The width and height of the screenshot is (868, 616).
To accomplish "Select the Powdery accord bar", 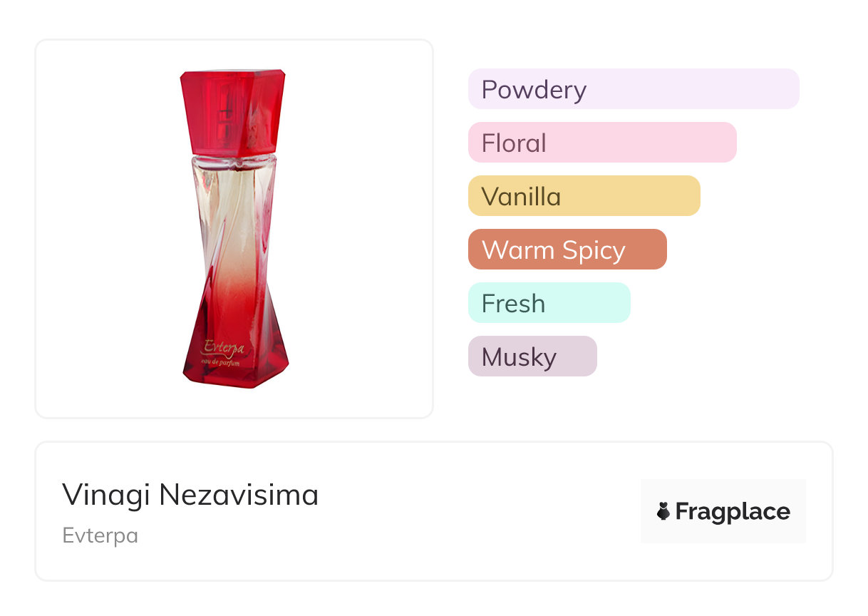I will click(633, 89).
